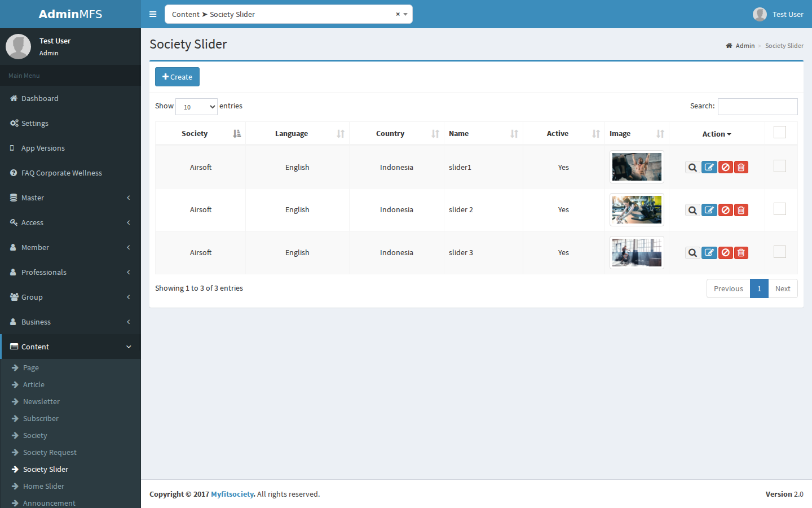Click the red ban icon for slider1 row
Viewport: 812px width, 508px height.
[x=726, y=167]
